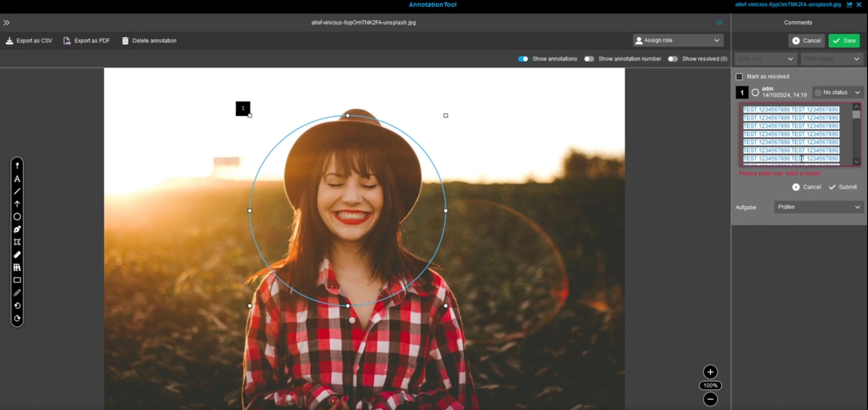Expand the Aufgabe Prüfen dropdown
This screenshot has height=410, width=868.
pyautogui.click(x=818, y=207)
